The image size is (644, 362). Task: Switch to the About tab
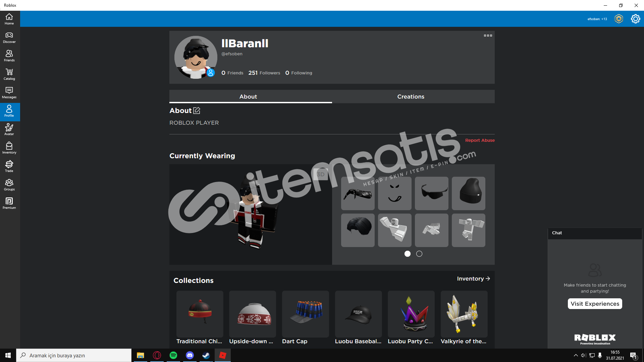pyautogui.click(x=248, y=97)
